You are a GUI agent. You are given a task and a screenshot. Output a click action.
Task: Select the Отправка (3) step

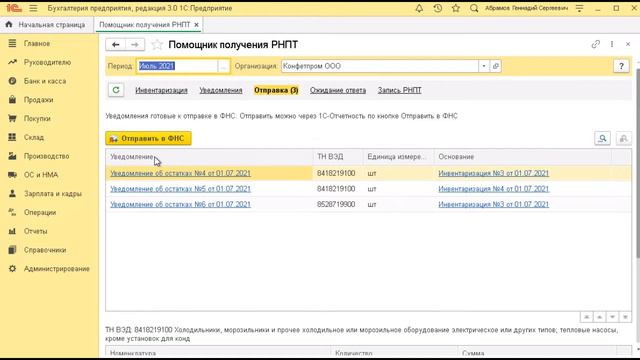[276, 90]
